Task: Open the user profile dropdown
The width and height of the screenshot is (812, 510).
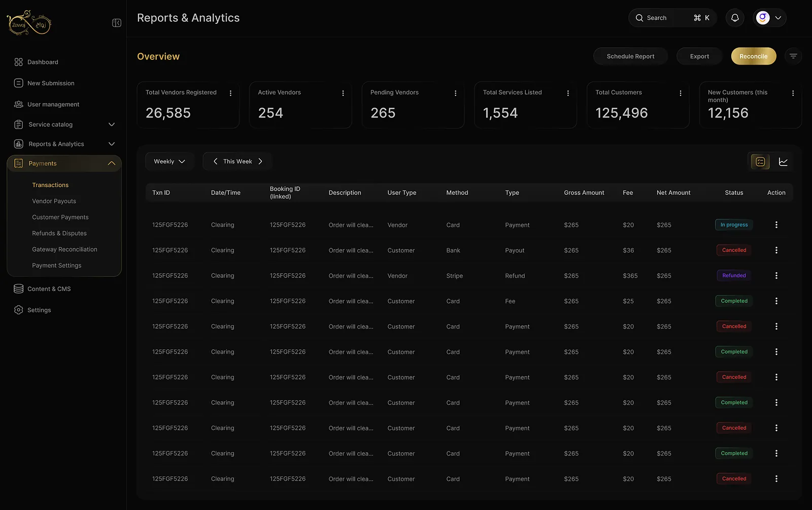Action: pyautogui.click(x=769, y=18)
